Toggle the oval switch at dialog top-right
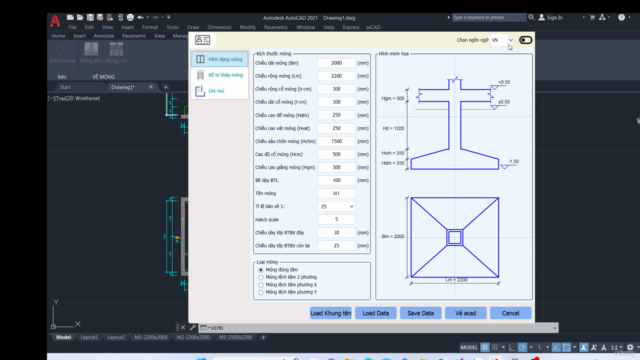640x360 pixels. pos(525,40)
